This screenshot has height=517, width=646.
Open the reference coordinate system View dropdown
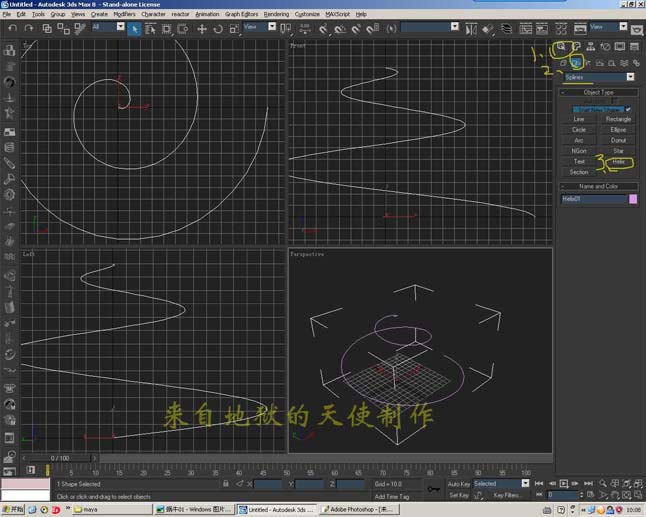coord(260,27)
